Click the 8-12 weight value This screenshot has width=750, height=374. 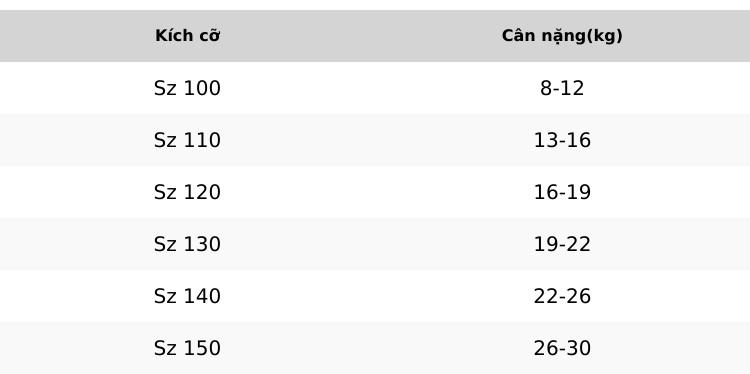(x=562, y=88)
